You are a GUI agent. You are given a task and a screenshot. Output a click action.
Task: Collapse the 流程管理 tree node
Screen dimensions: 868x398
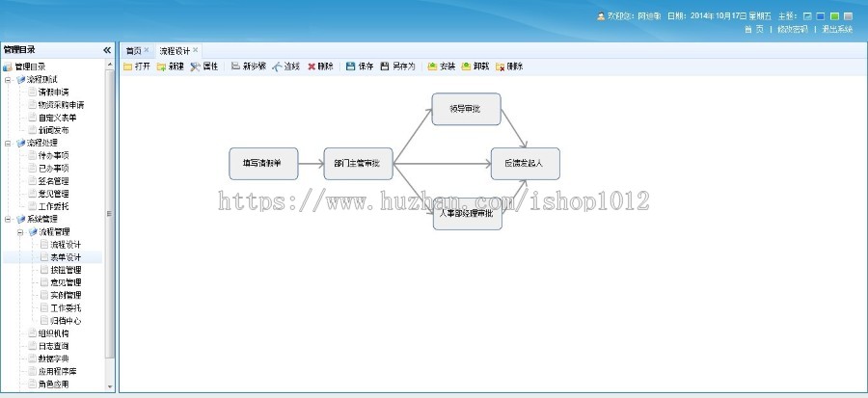[20, 232]
